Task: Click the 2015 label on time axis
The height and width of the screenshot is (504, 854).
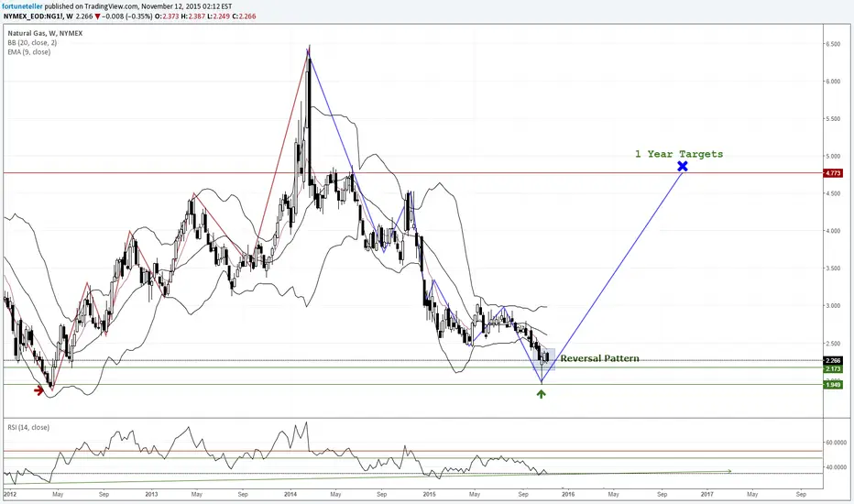Action: [429, 494]
